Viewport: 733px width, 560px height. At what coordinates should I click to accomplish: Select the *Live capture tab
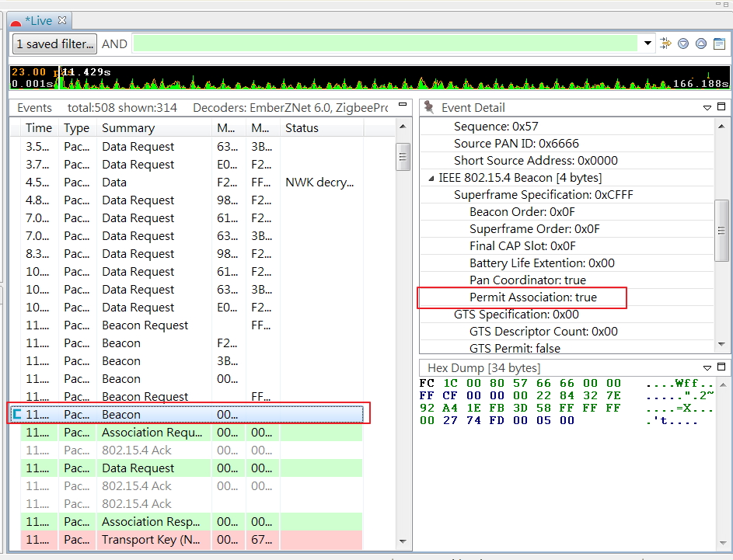click(x=37, y=20)
